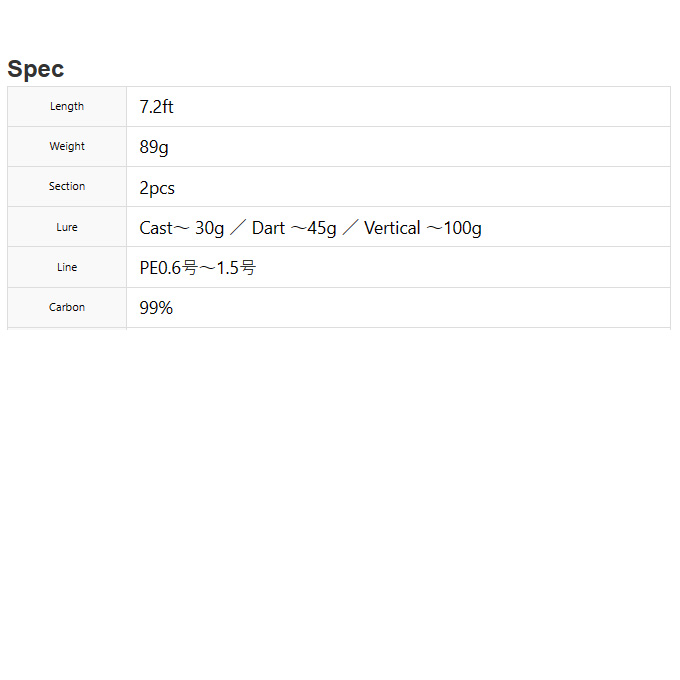
Task: Select the 89g weight value
Action: [154, 147]
